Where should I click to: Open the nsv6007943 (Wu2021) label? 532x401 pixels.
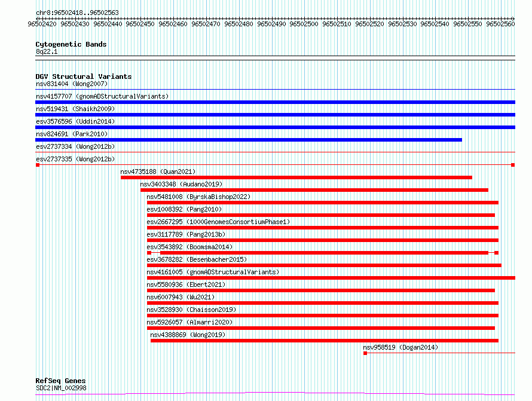pos(181,297)
